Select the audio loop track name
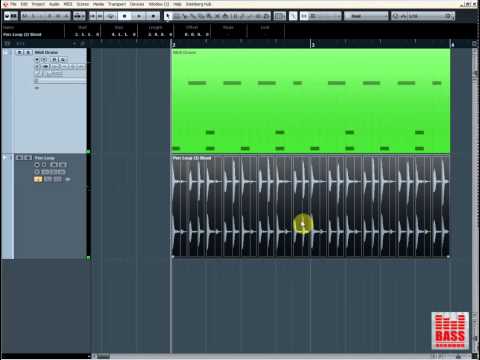The width and height of the screenshot is (480, 360). (x=44, y=158)
